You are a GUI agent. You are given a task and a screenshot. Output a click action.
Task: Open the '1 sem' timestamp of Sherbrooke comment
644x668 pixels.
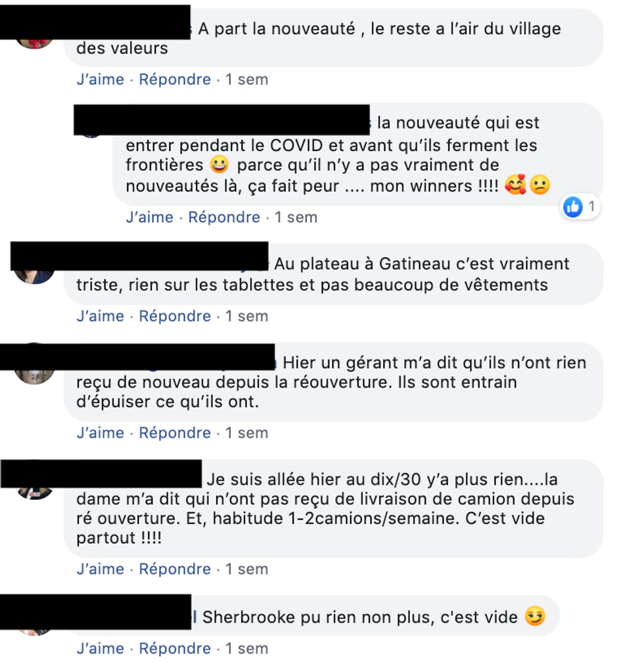247,648
